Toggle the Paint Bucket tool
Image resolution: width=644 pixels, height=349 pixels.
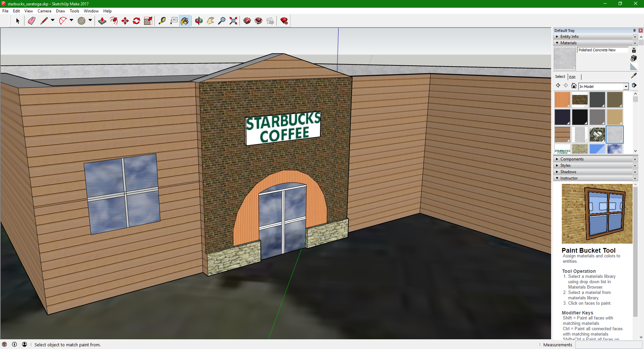[x=185, y=21]
